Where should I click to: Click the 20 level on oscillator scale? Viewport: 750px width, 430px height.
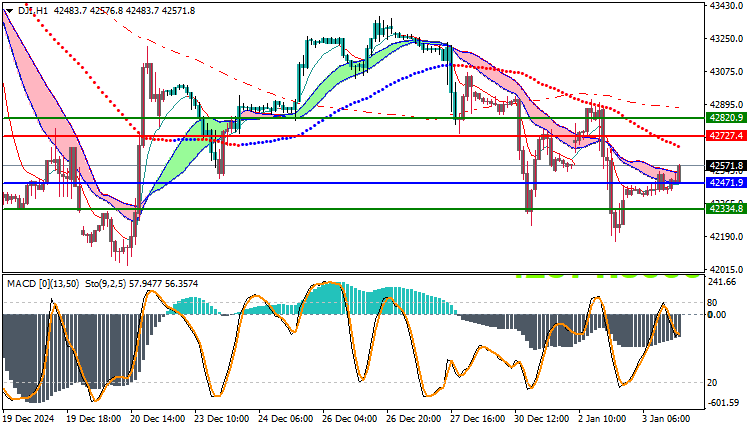tap(712, 383)
